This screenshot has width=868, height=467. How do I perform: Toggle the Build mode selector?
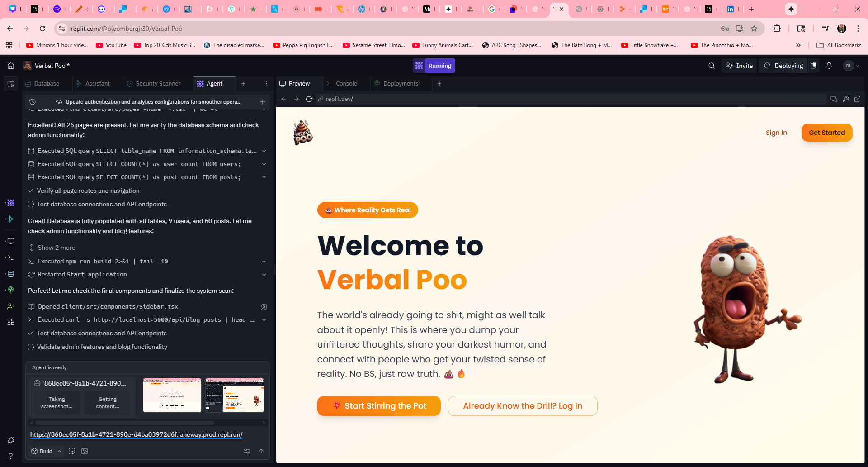[46, 451]
